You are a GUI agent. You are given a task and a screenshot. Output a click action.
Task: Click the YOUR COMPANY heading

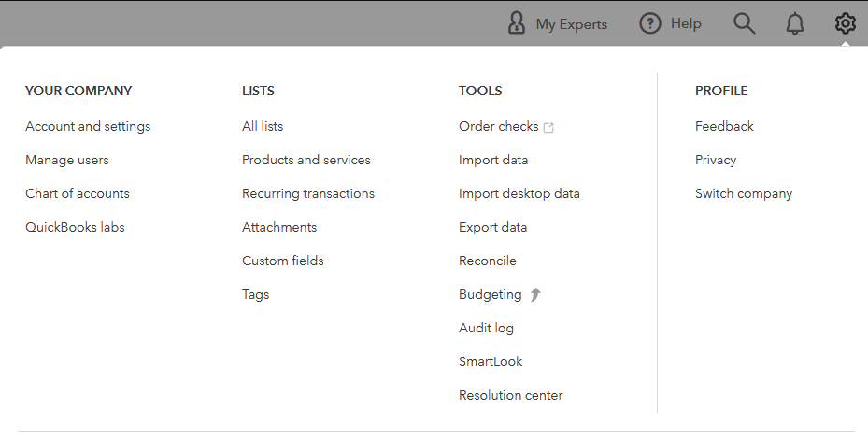point(78,91)
